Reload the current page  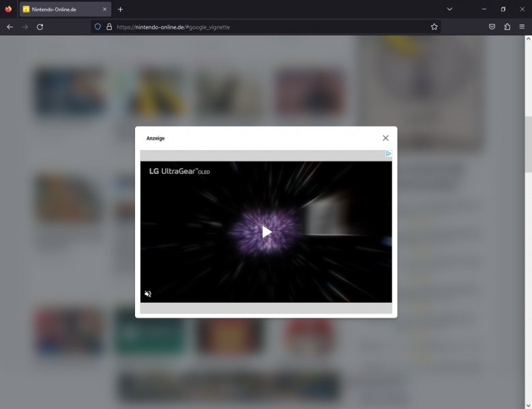point(40,27)
